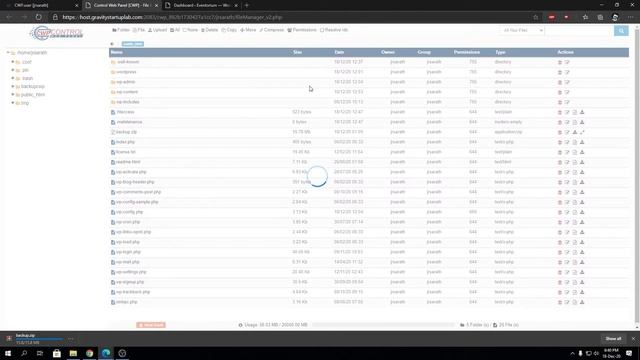Open the file-filter dropdown beside the search box
This screenshot has width=640, height=360.
click(x=522, y=31)
